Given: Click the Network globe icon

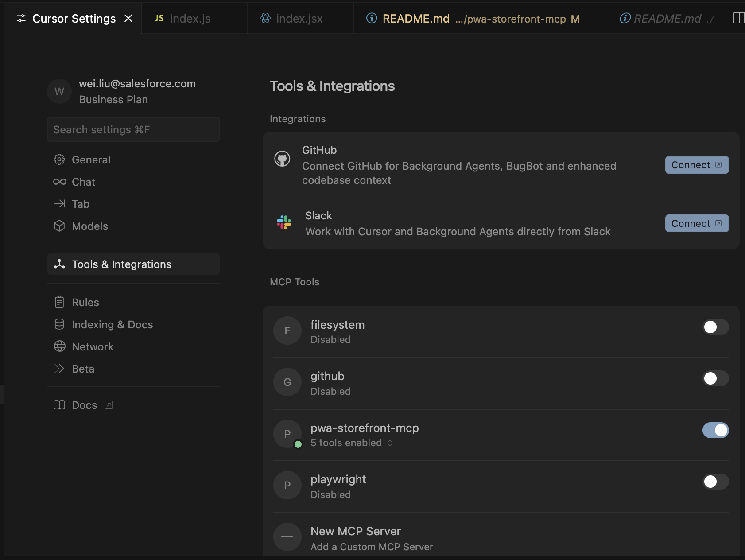Looking at the screenshot, I should [60, 346].
